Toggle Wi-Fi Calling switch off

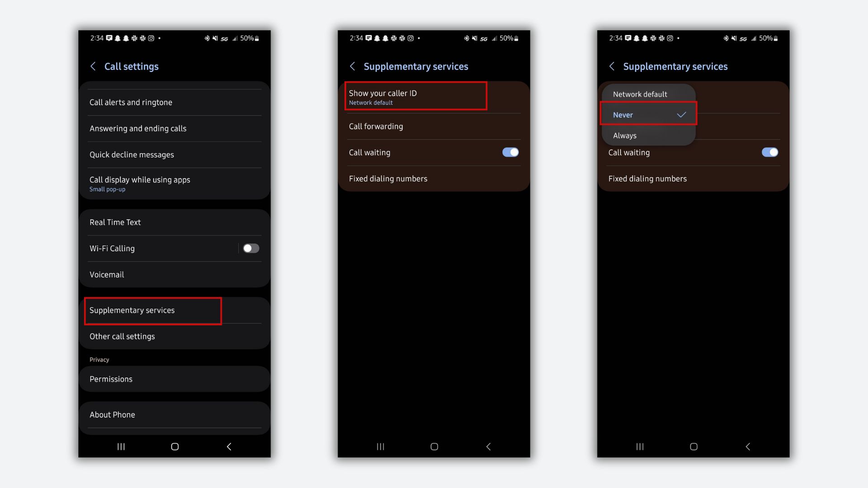point(250,248)
